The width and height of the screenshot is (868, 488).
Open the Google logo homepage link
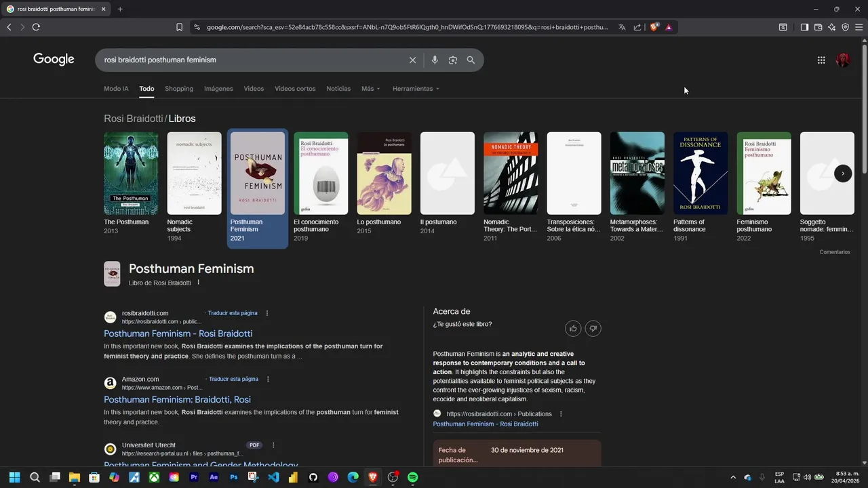point(54,60)
